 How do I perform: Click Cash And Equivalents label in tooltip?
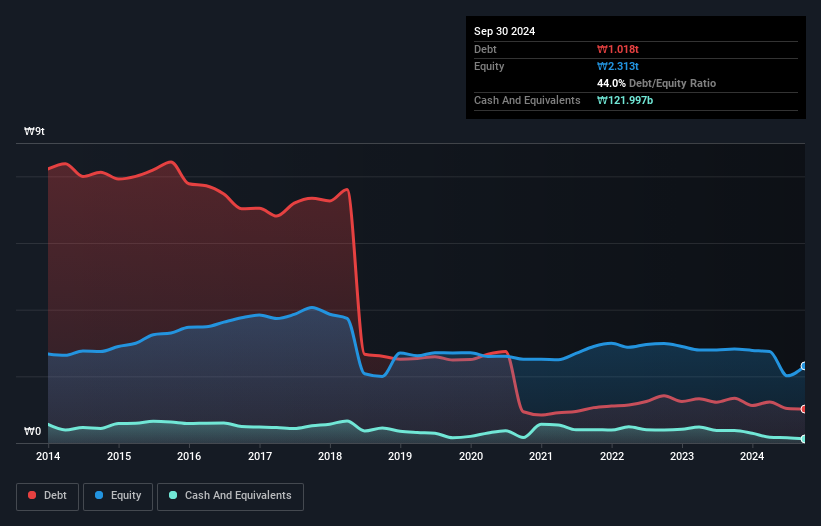pos(527,100)
